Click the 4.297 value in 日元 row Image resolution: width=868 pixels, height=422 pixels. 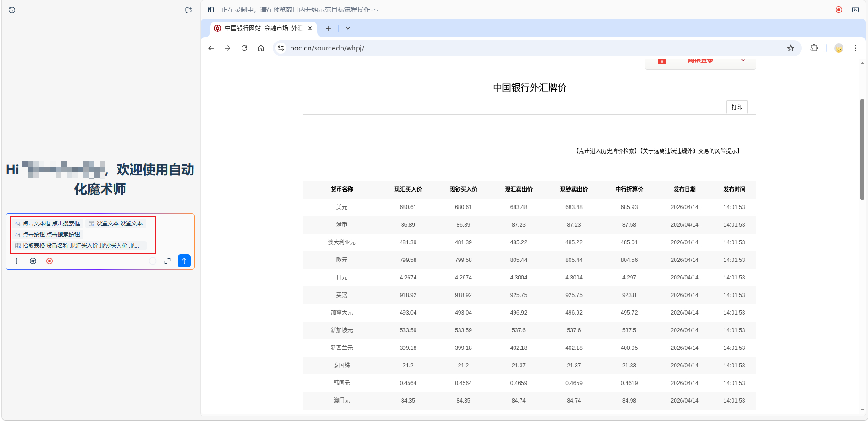tap(629, 278)
